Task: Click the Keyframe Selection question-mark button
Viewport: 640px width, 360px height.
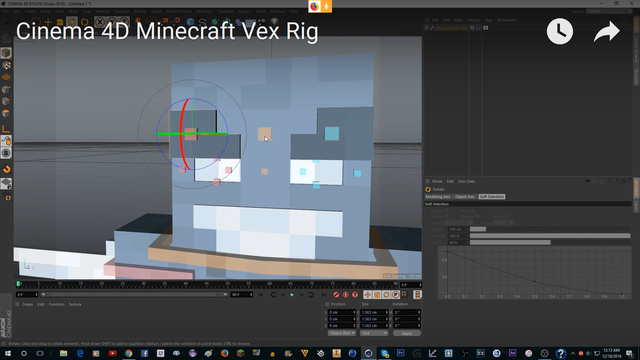Action: 355,295
